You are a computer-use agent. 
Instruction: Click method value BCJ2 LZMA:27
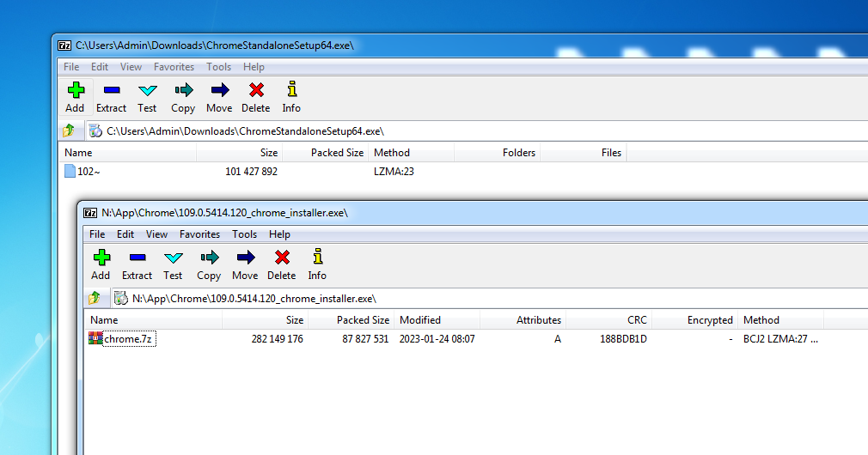(780, 339)
